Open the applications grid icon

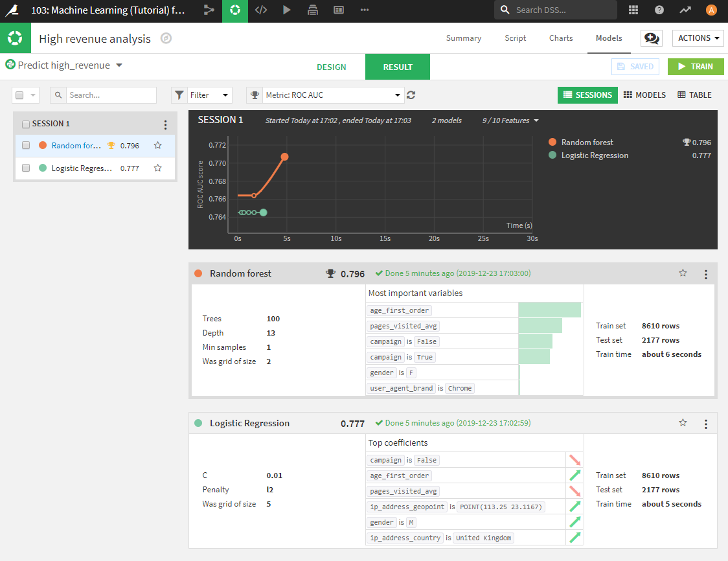[633, 10]
